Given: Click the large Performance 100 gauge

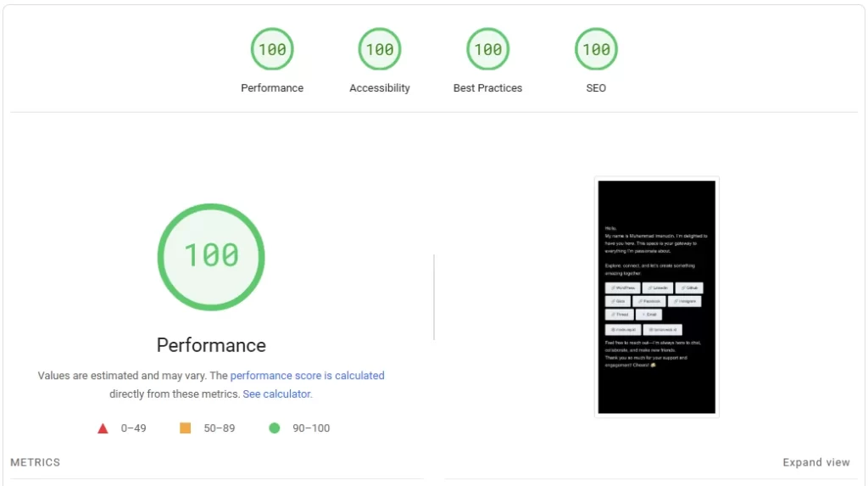Looking at the screenshot, I should pyautogui.click(x=211, y=256).
